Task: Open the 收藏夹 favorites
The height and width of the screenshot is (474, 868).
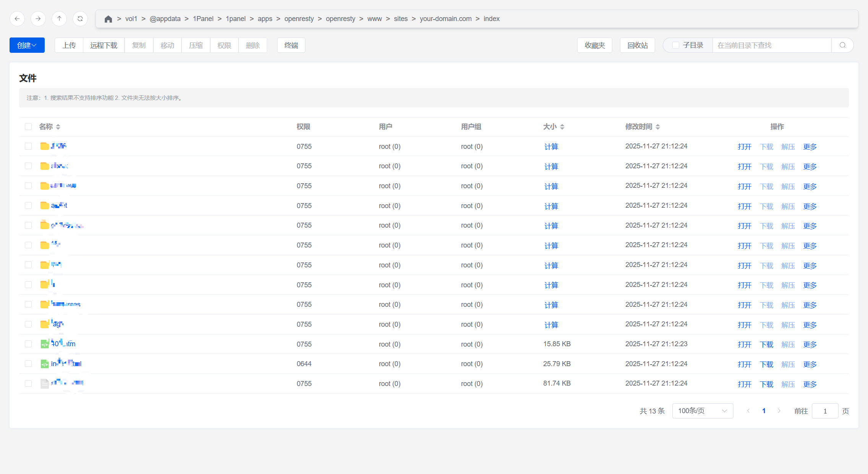Action: coord(595,45)
